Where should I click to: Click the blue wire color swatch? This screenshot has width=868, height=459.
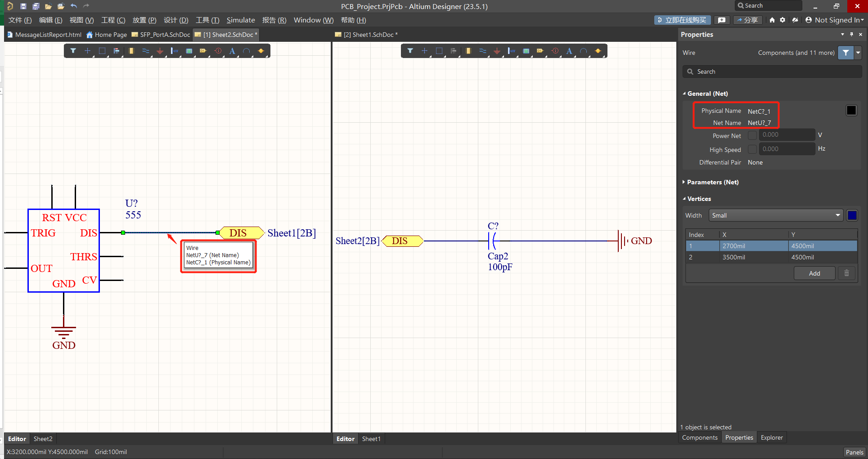[852, 215]
